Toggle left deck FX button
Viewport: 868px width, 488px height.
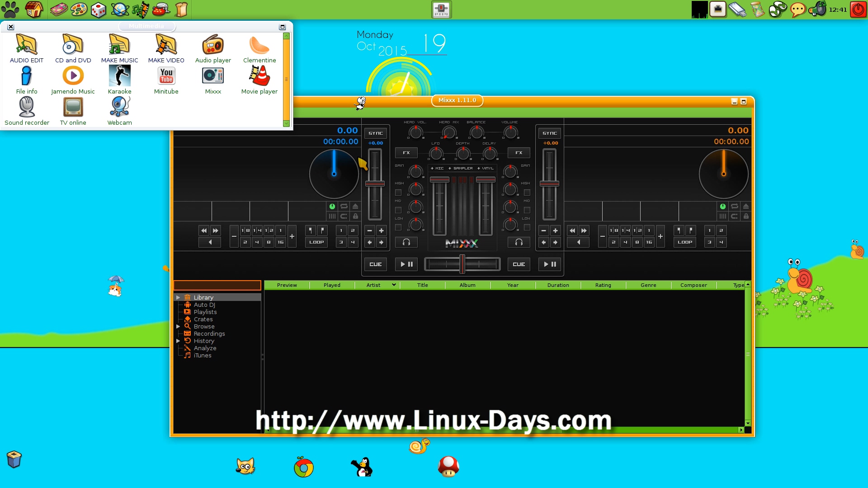point(406,153)
